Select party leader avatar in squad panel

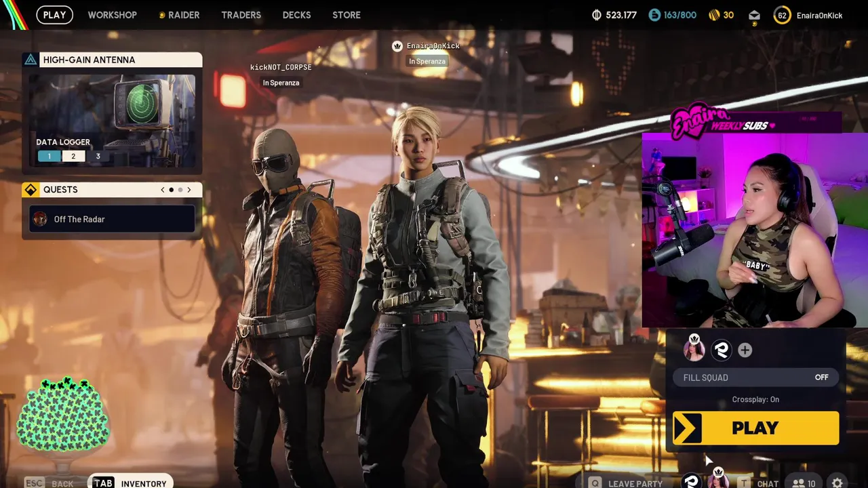694,349
